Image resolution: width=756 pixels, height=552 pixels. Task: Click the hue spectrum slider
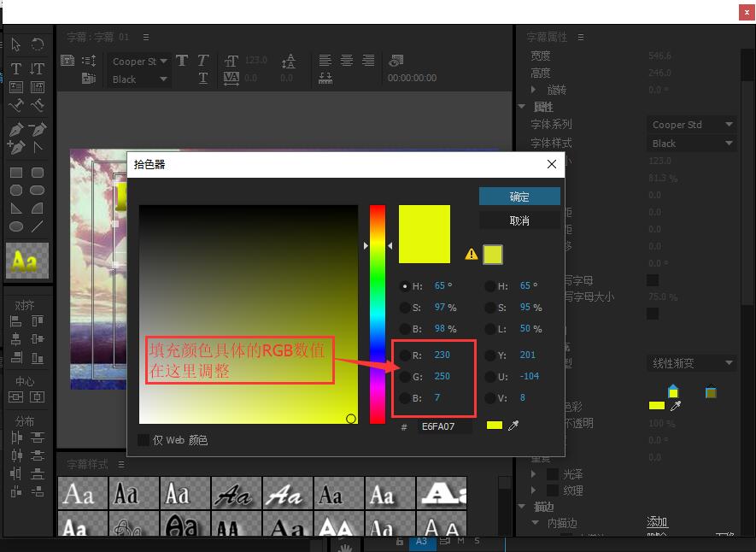378,314
